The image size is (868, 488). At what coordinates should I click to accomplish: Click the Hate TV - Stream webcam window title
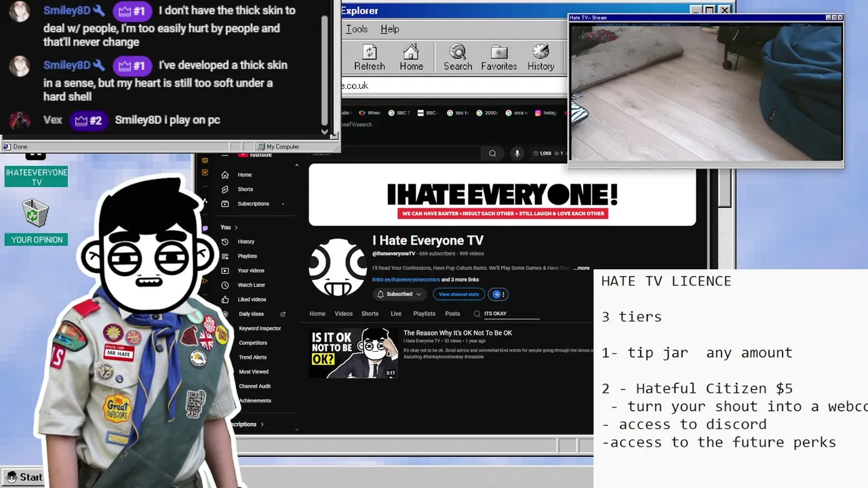588,18
